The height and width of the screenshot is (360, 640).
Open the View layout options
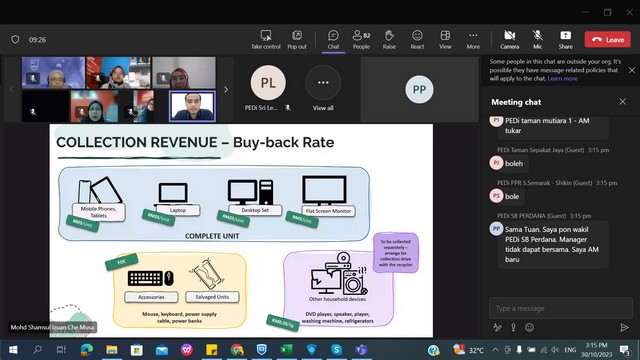click(x=445, y=40)
